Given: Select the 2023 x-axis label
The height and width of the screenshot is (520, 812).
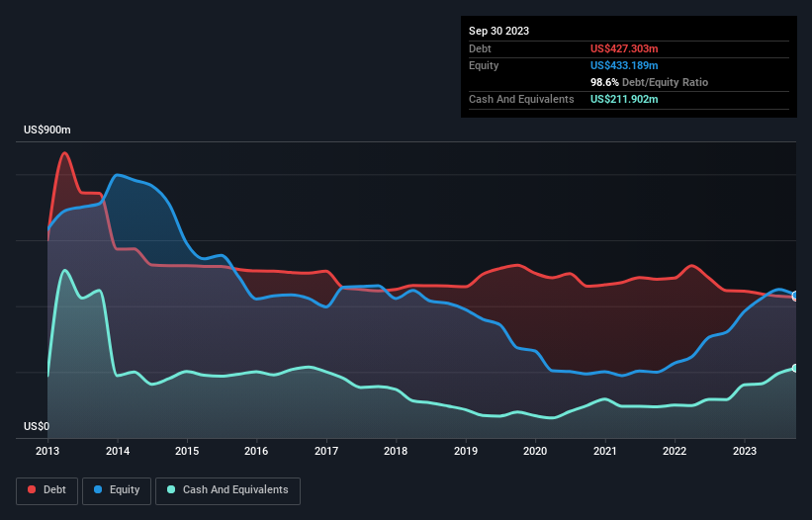Looking at the screenshot, I should [x=744, y=452].
